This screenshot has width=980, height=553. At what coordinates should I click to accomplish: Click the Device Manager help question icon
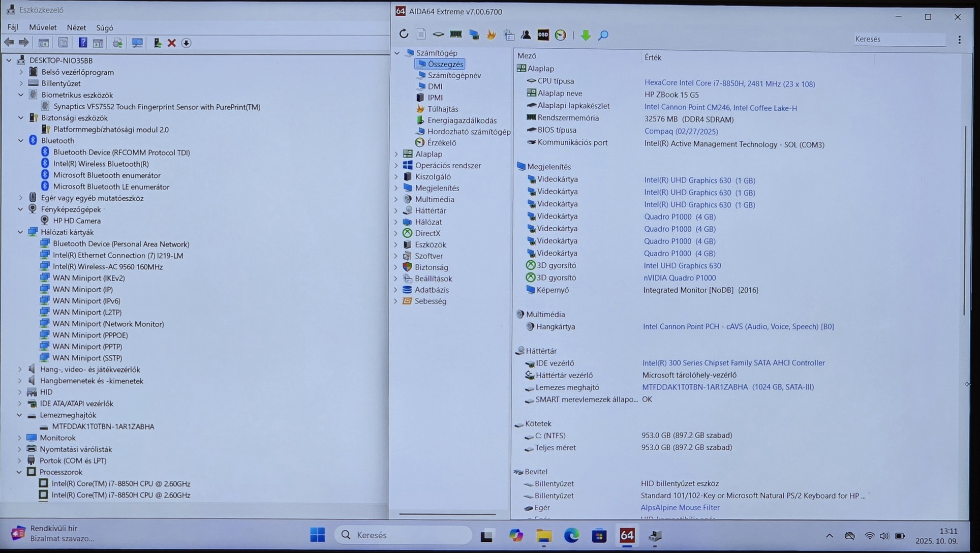82,43
